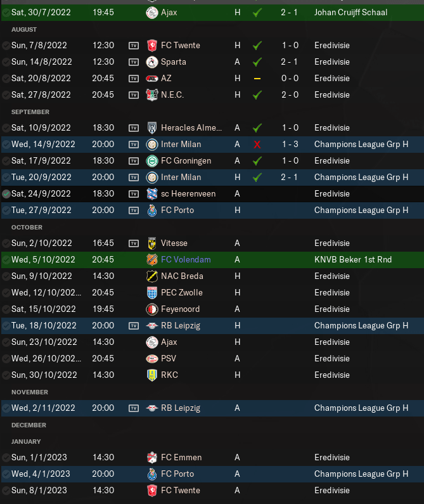Screen dimensions: 424x504
Task: Click the sc Heerenveen club crest
Action: click(151, 194)
